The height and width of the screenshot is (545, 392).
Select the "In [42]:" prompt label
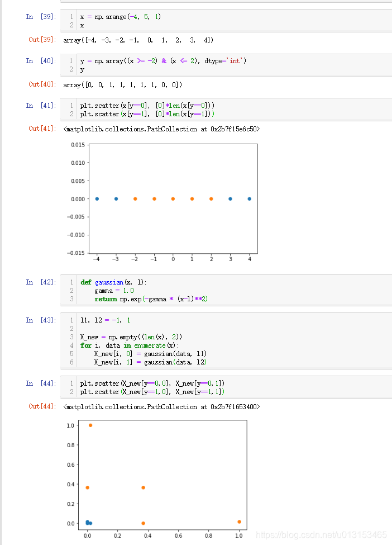coord(41,282)
